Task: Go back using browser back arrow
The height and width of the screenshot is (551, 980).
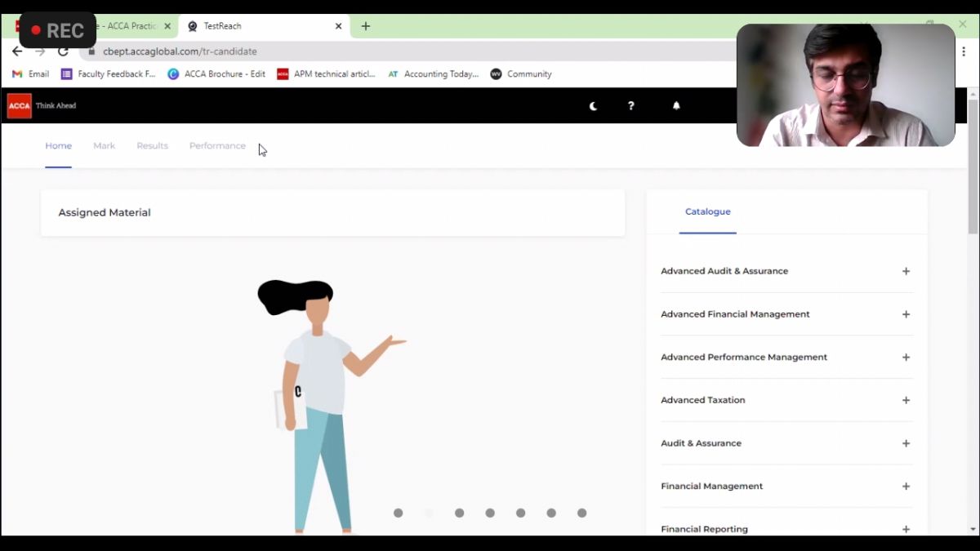Action: [17, 51]
